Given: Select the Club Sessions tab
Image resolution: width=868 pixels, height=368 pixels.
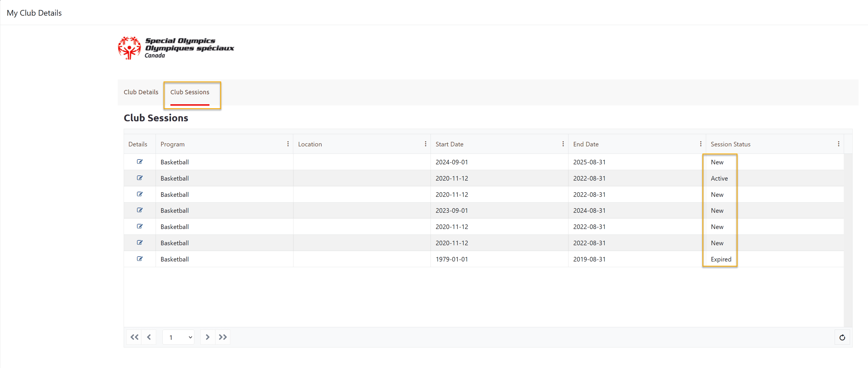Looking at the screenshot, I should point(190,92).
